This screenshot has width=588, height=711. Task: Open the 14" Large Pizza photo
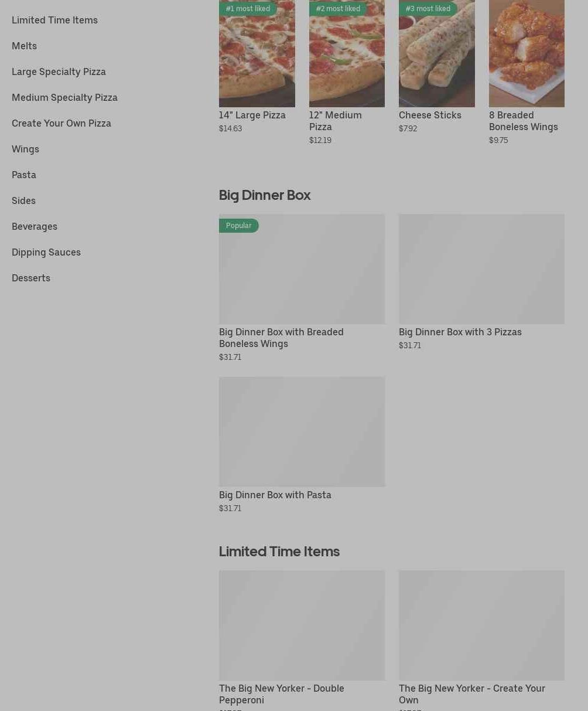point(257,53)
